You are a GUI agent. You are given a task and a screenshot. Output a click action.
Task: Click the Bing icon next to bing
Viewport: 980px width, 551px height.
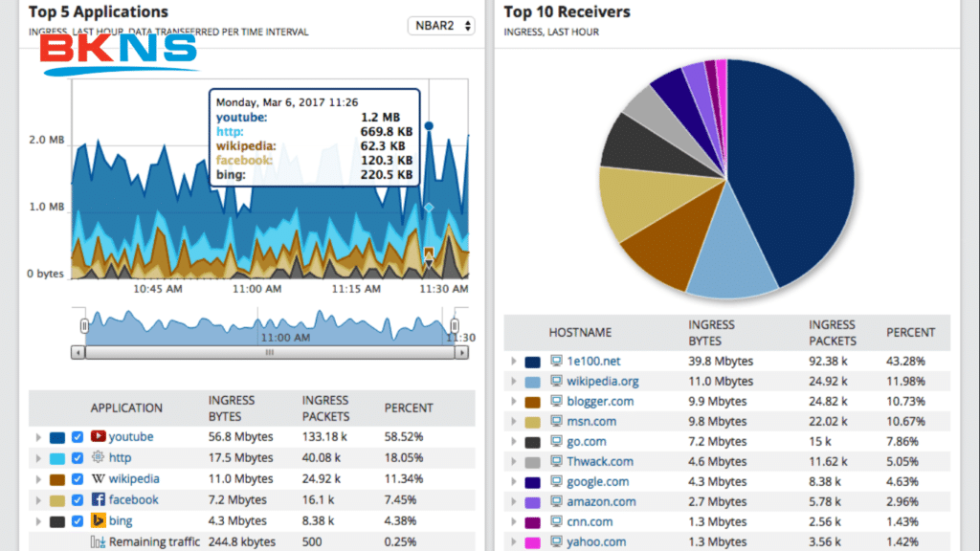point(98,519)
